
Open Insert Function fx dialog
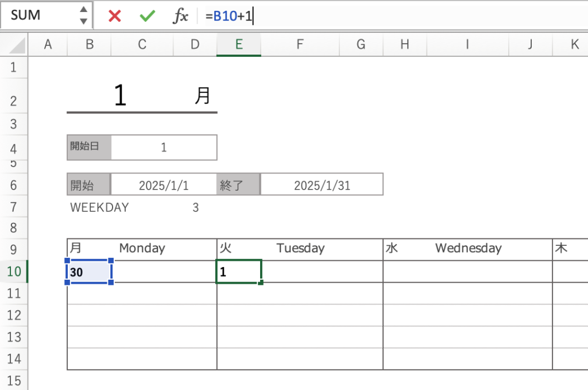180,16
